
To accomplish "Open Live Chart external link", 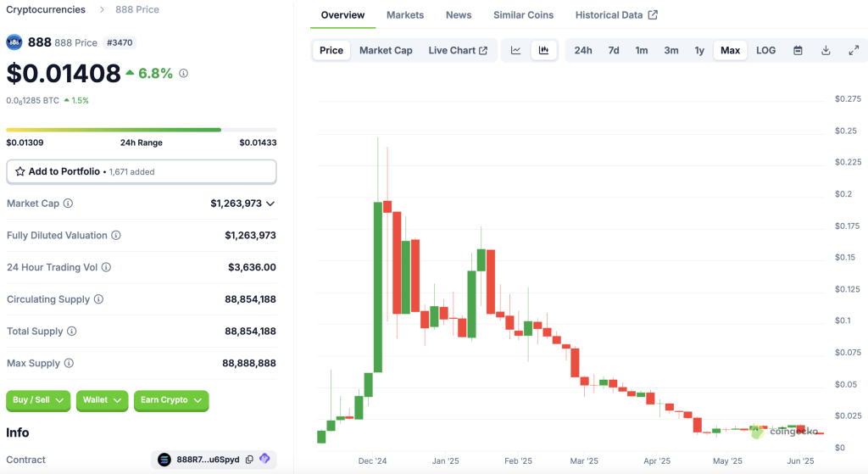I will pyautogui.click(x=458, y=50).
